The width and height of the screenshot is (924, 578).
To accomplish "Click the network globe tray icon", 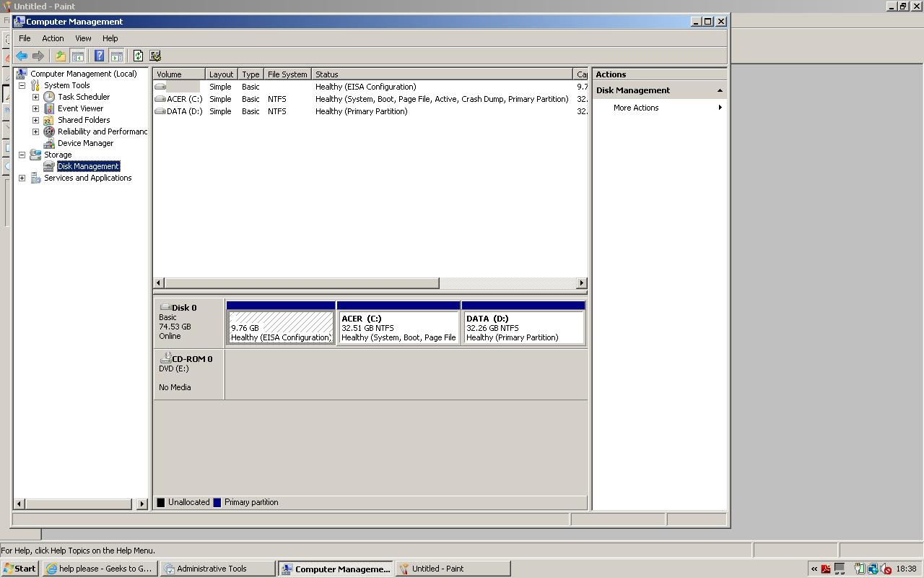I will (873, 569).
